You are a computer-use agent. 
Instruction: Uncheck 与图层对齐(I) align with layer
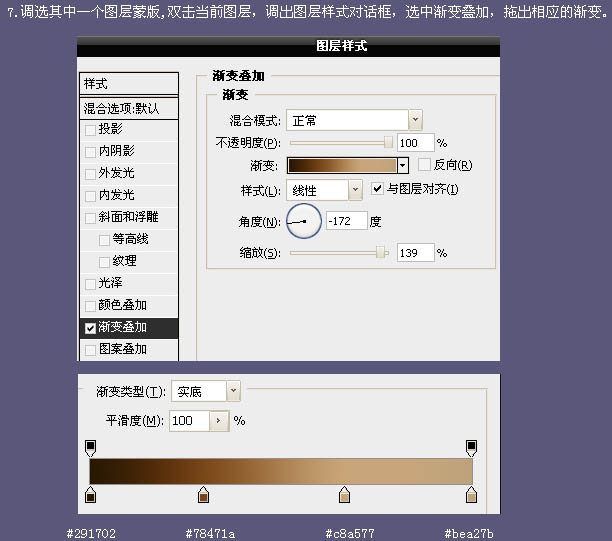tap(377, 189)
